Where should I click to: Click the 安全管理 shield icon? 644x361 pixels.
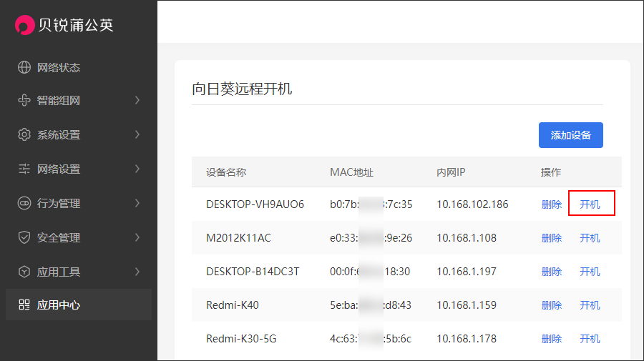(24, 237)
